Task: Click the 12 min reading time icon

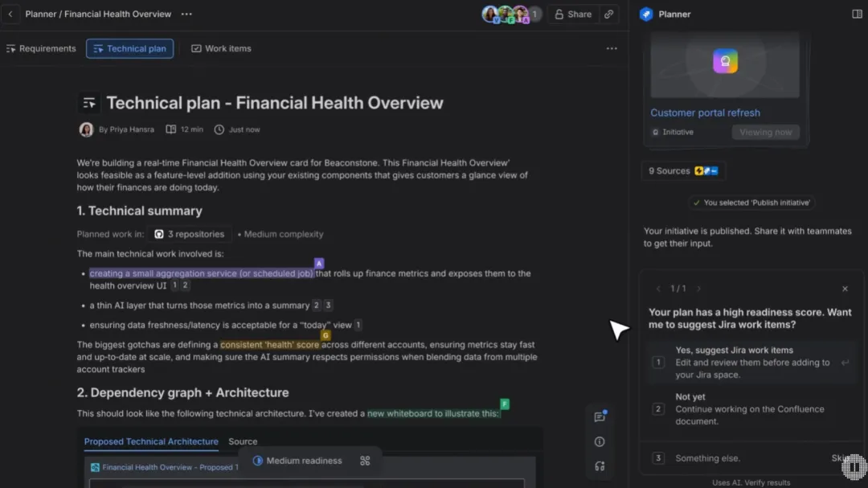Action: 171,129
